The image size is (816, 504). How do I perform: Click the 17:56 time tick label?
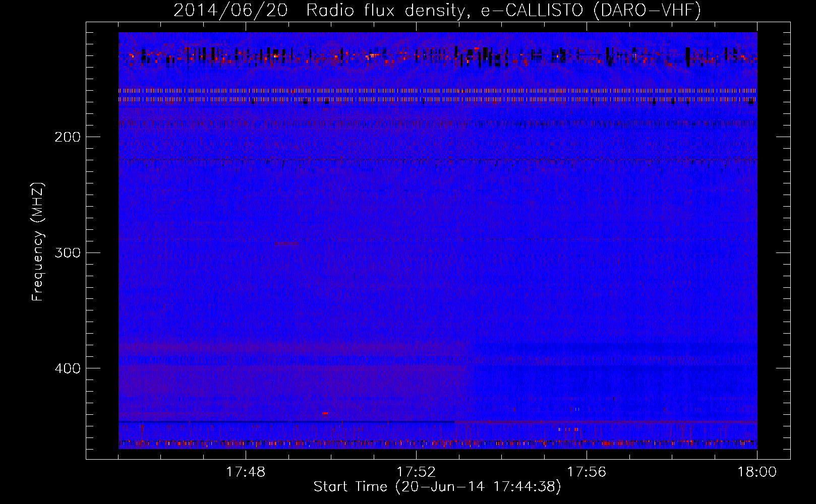pos(587,472)
